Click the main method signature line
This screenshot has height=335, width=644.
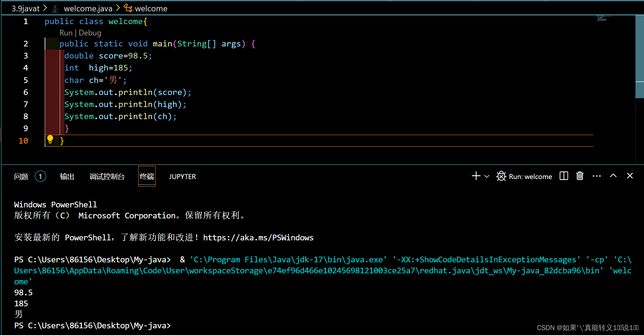click(x=157, y=44)
